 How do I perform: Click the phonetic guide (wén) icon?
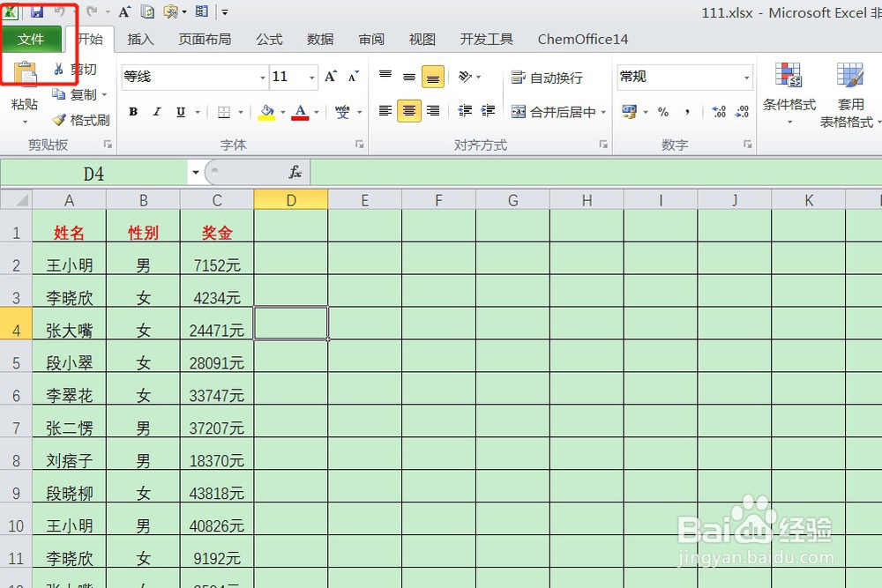(342, 112)
